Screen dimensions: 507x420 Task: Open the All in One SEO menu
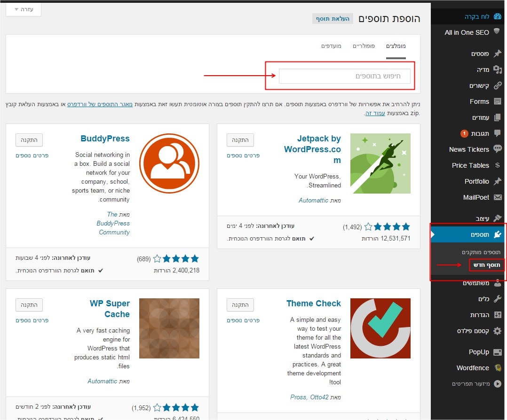tap(467, 32)
